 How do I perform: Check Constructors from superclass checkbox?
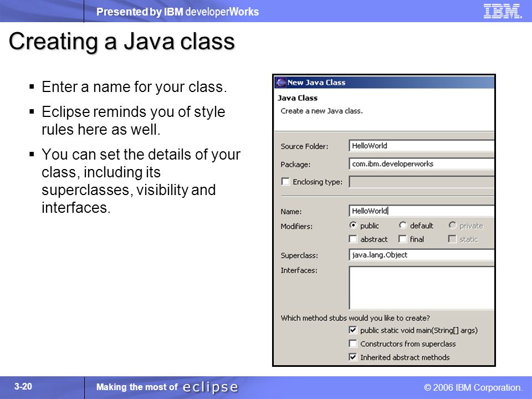(x=353, y=344)
